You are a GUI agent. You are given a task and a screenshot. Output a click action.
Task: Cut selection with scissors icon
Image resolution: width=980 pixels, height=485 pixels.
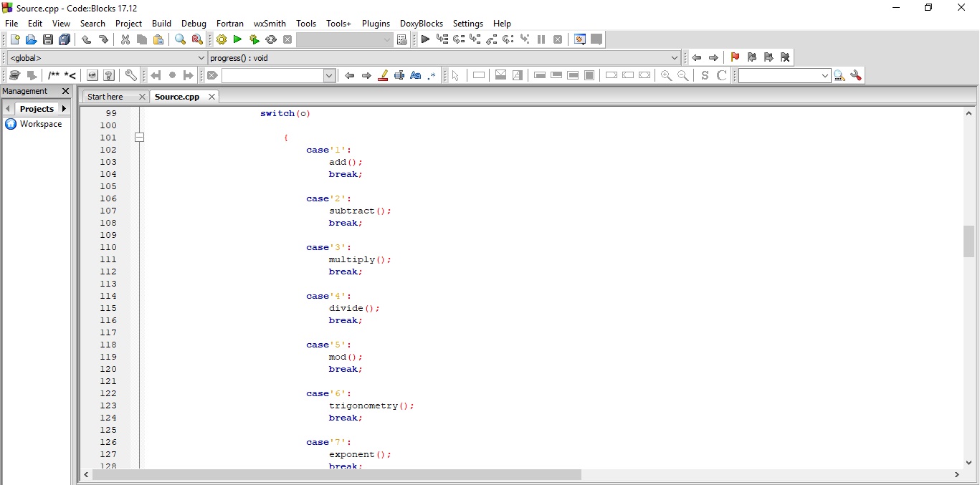pyautogui.click(x=125, y=39)
